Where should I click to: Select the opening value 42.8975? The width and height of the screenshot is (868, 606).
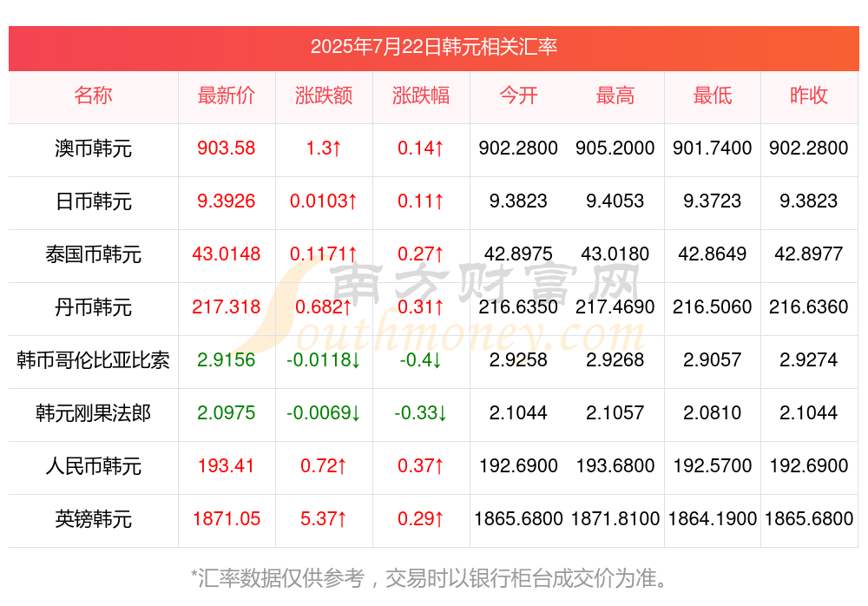coord(518,254)
